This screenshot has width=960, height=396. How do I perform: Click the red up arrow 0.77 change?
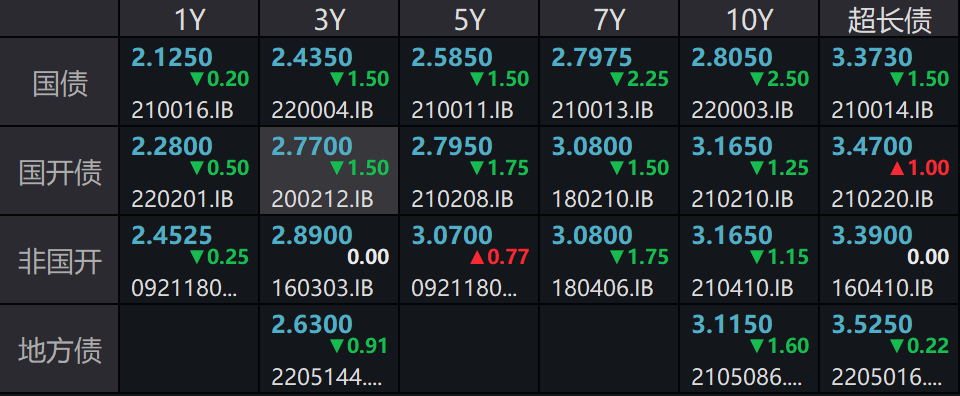point(499,256)
